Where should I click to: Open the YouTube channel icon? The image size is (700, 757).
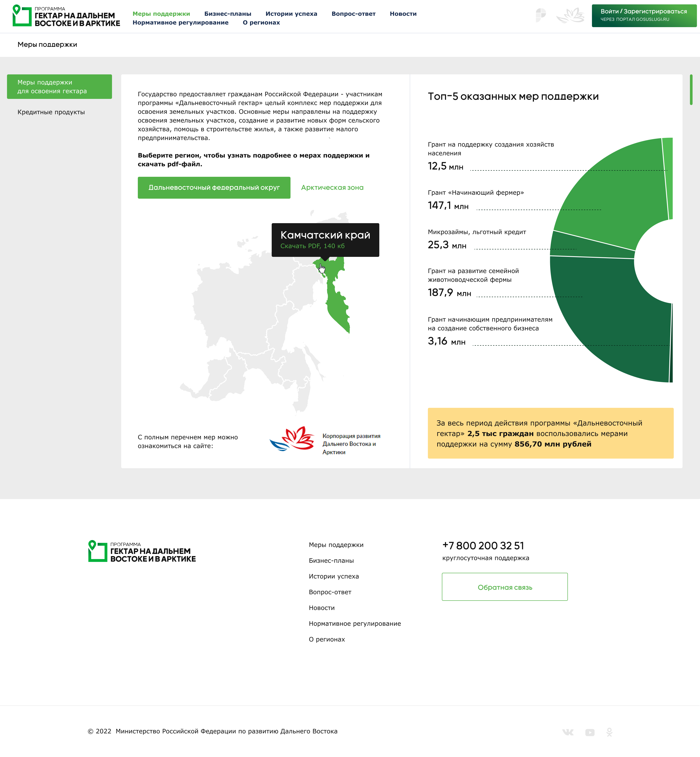click(x=590, y=732)
